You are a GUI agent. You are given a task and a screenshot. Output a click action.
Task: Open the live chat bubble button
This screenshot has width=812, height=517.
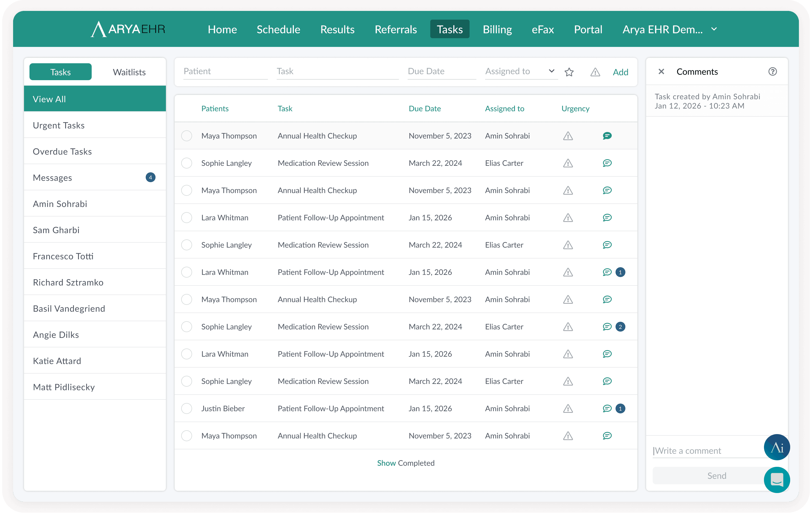click(777, 480)
